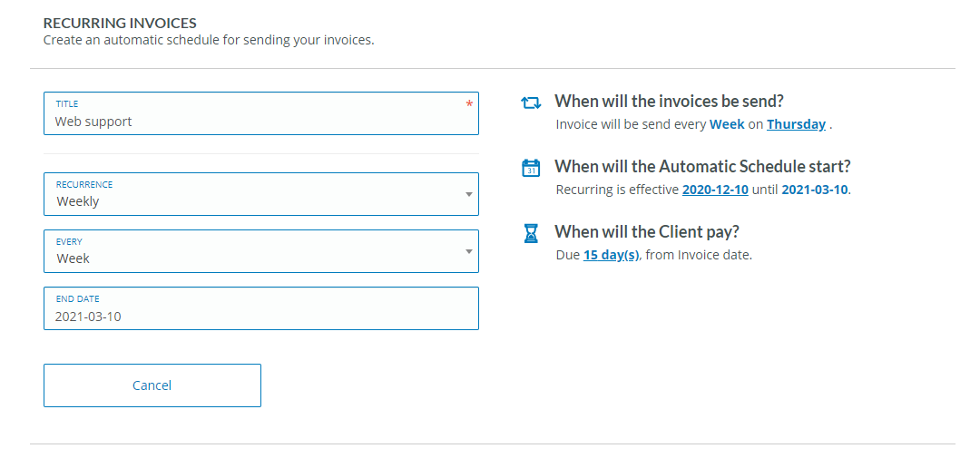Screen dimensions: 980x468
Task: Open the 'Thursday' link
Action: 796,124
